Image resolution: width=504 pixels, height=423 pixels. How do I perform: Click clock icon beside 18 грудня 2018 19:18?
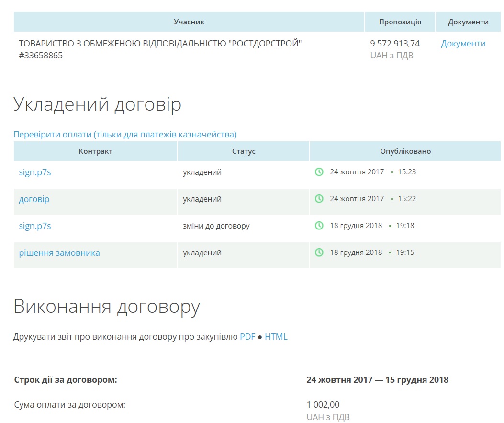click(319, 226)
